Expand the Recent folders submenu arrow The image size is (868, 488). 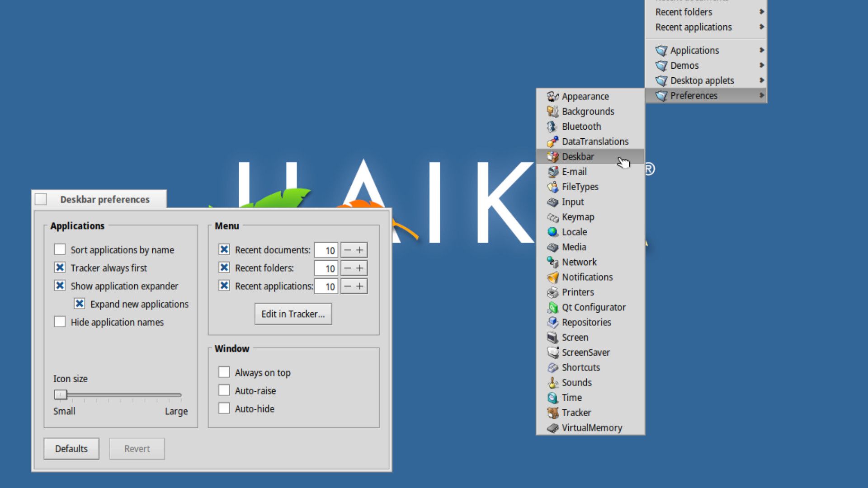[762, 12]
